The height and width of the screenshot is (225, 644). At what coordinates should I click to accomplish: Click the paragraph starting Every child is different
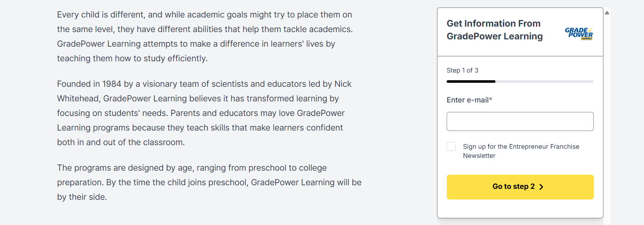[x=205, y=36]
